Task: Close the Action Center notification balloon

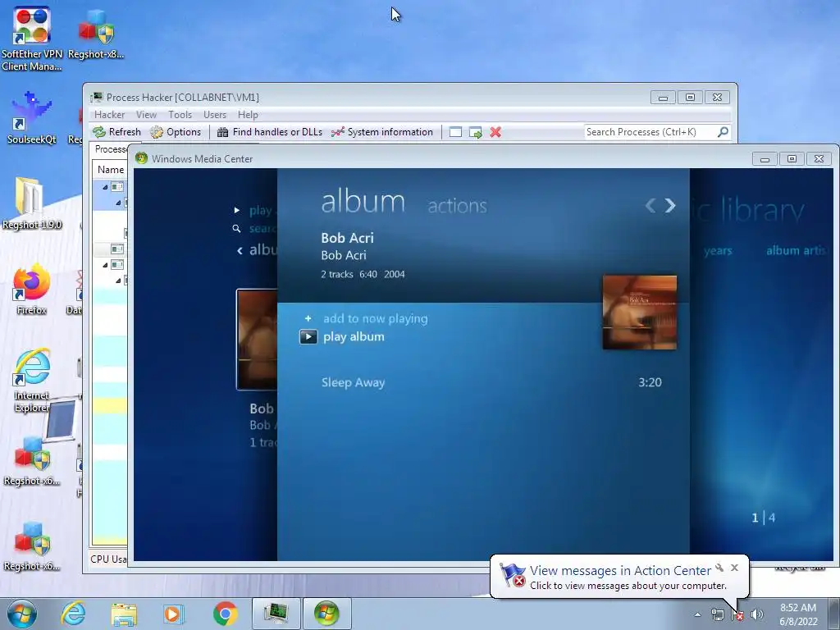Action: pyautogui.click(x=734, y=568)
